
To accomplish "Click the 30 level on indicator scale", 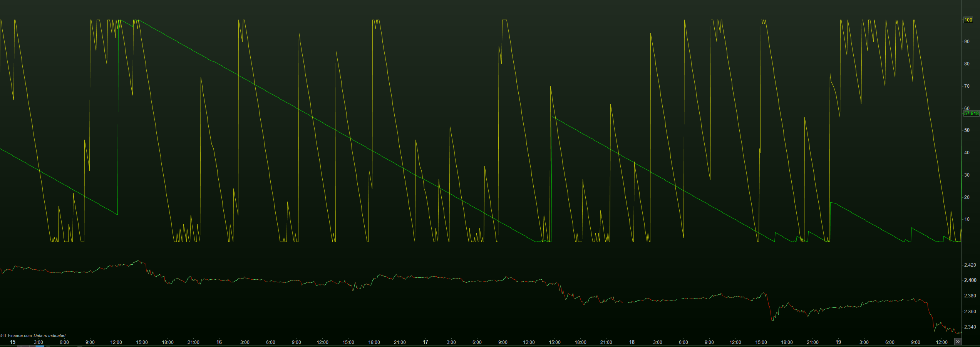I will click(x=967, y=175).
